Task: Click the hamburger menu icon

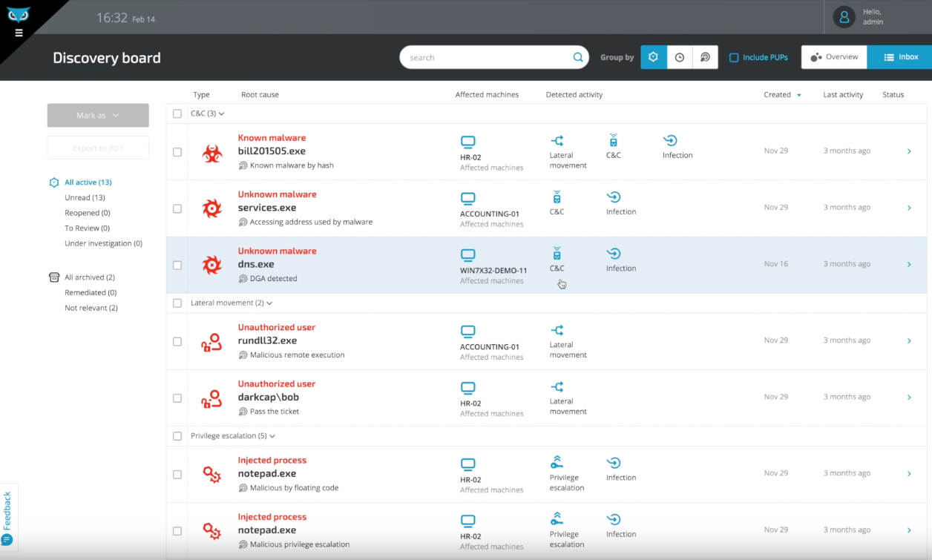Action: [19, 33]
